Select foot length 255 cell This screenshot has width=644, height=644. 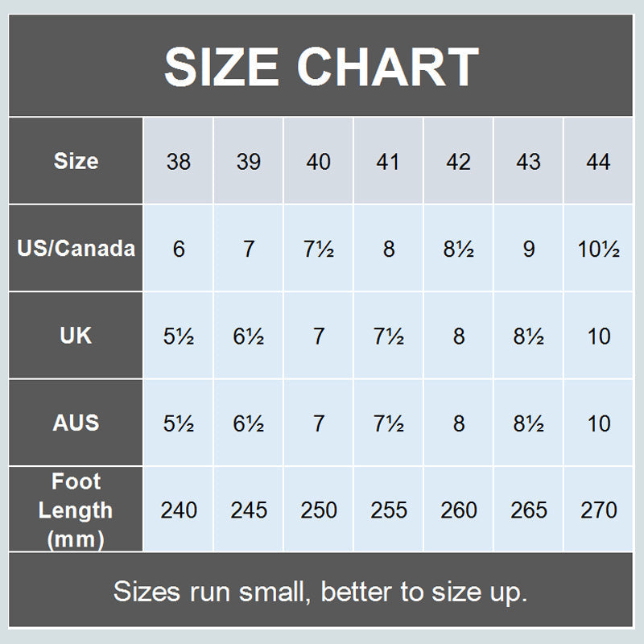coord(388,510)
